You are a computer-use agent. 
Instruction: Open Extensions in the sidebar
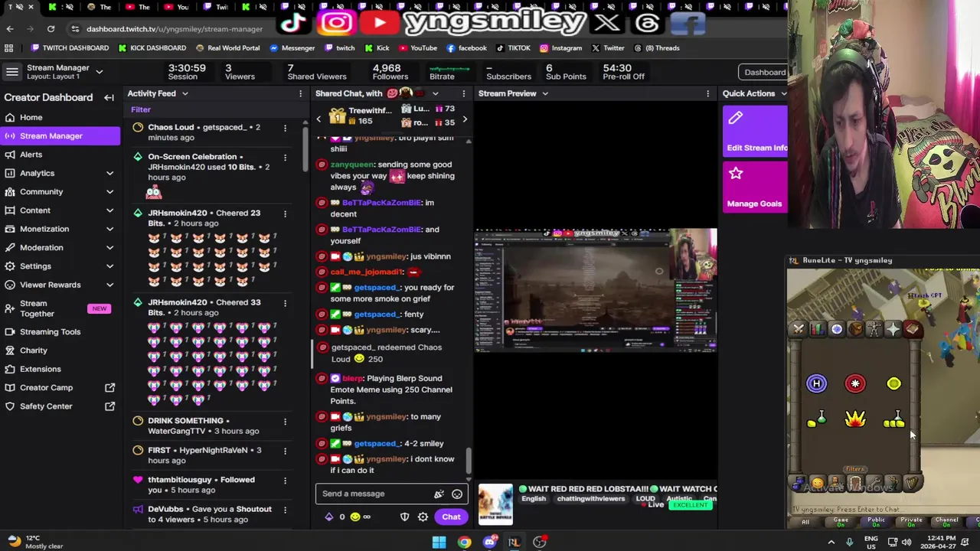pos(60,369)
